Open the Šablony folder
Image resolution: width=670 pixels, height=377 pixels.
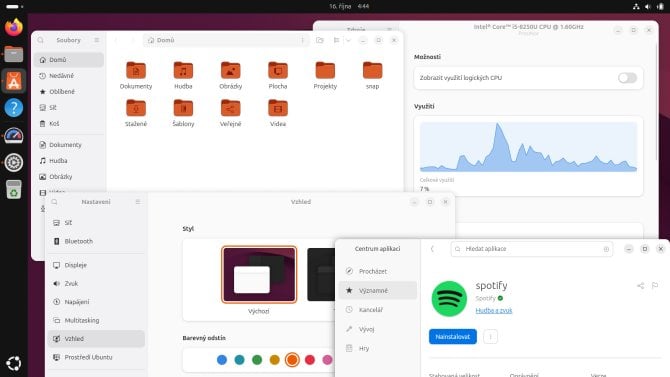click(x=183, y=108)
